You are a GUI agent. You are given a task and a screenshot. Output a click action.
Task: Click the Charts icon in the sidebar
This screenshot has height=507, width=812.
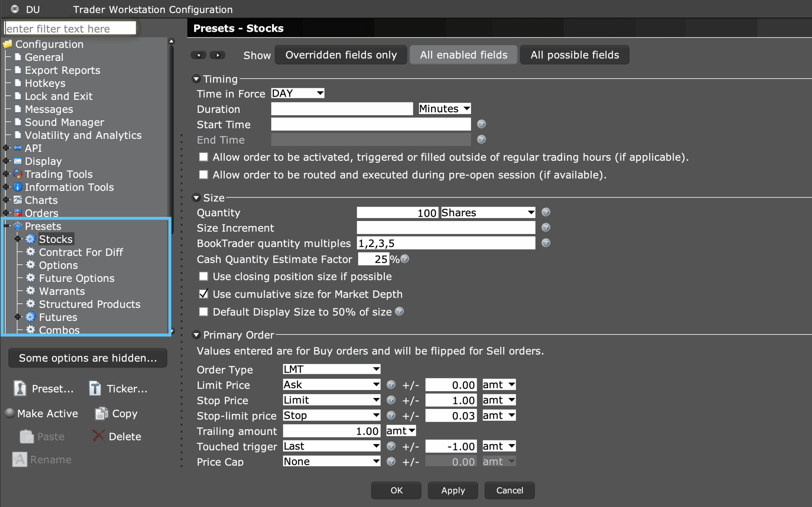tap(18, 200)
